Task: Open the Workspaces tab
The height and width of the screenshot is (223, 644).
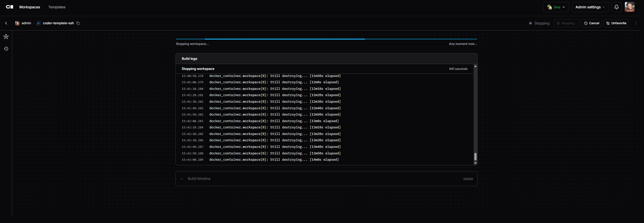Action: tap(29, 7)
